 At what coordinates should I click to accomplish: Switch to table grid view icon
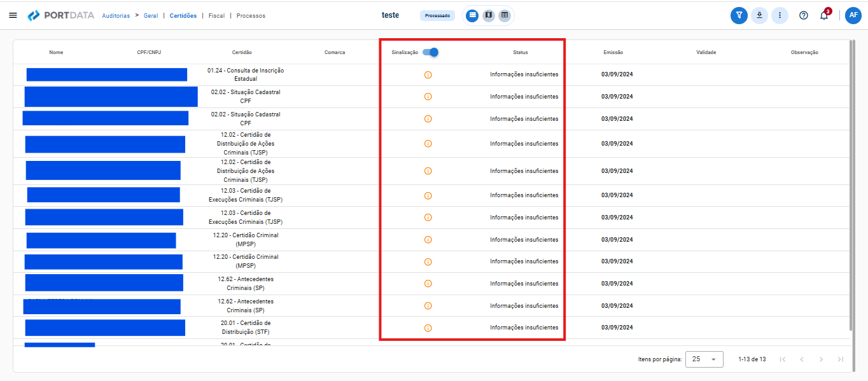504,15
